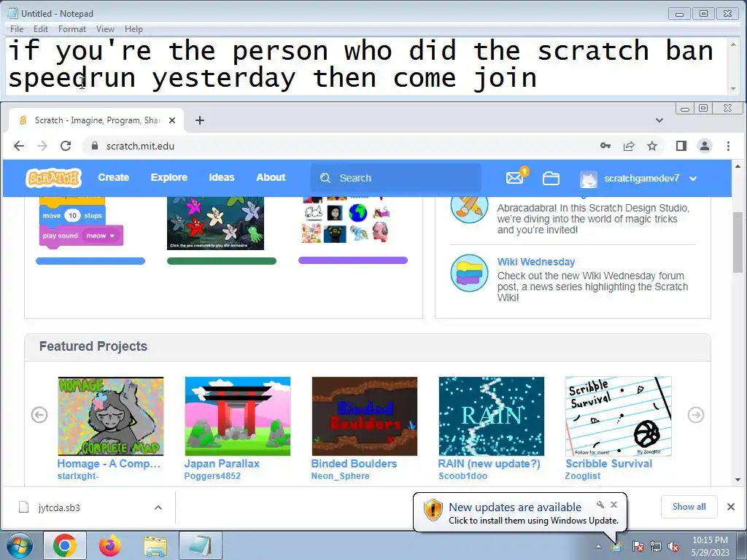Expand the scratchgamedev7 account dropdown
The height and width of the screenshot is (560, 747).
(x=693, y=179)
